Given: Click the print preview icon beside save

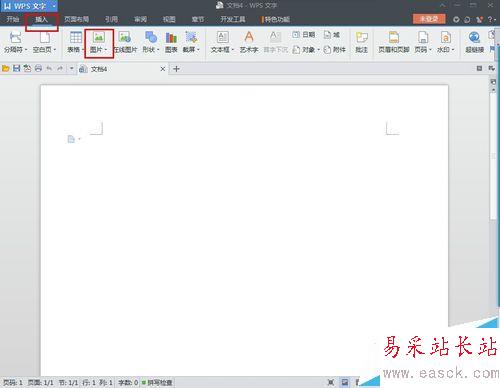Looking at the screenshot, I should pyautogui.click(x=27, y=69).
